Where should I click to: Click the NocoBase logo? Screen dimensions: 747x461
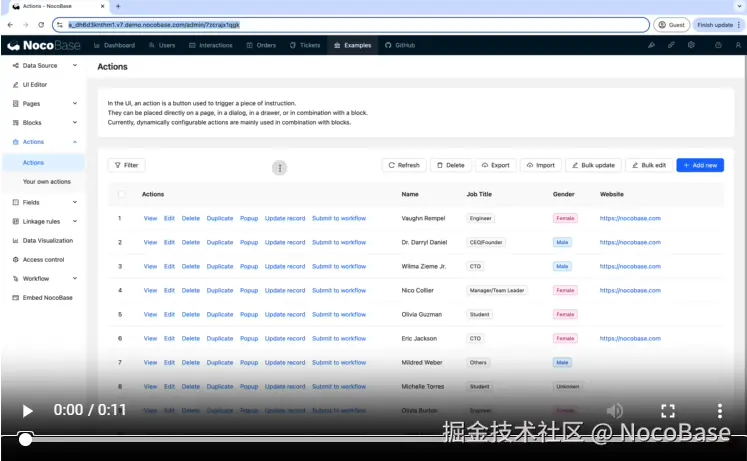pos(44,45)
